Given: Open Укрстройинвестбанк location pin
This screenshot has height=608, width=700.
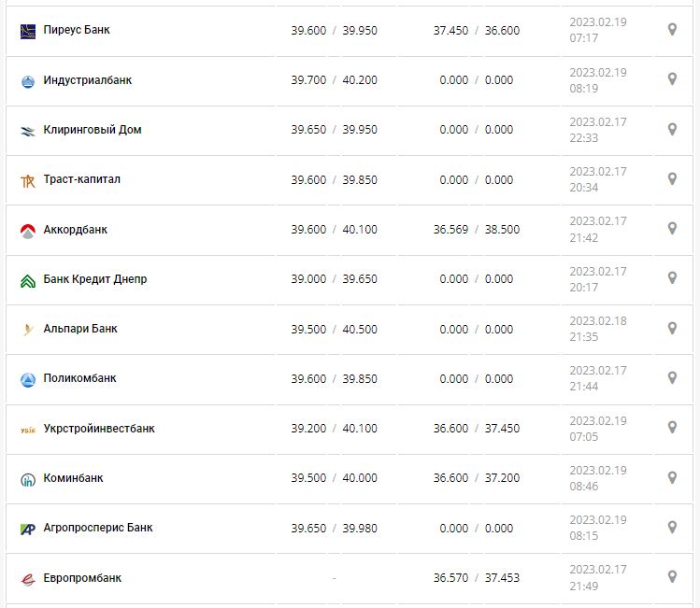Looking at the screenshot, I should 672,428.
